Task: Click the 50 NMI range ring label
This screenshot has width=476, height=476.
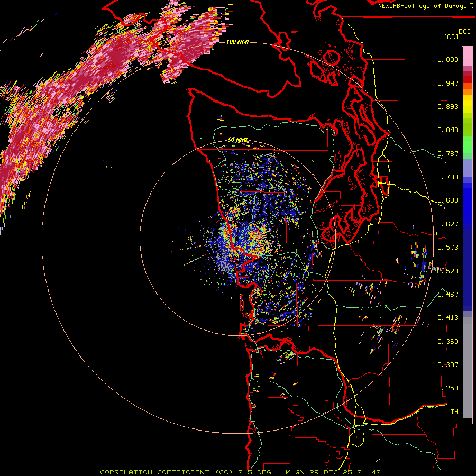Action: click(238, 140)
